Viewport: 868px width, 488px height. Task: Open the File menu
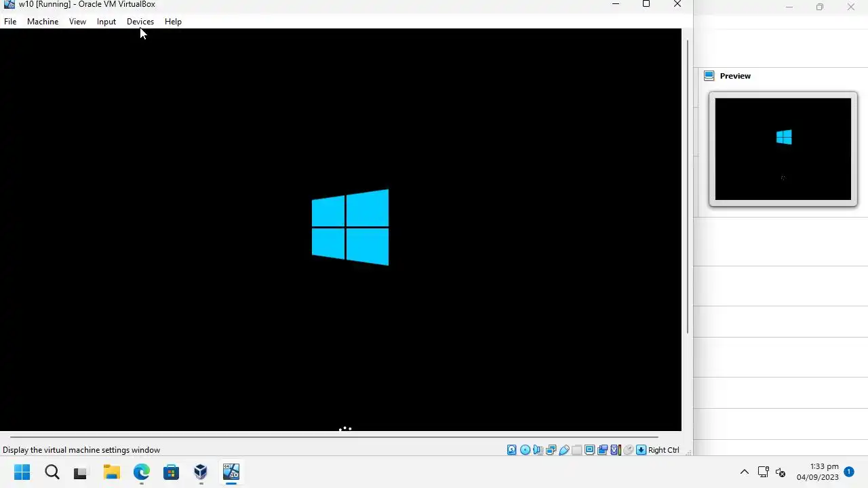pos(10,22)
